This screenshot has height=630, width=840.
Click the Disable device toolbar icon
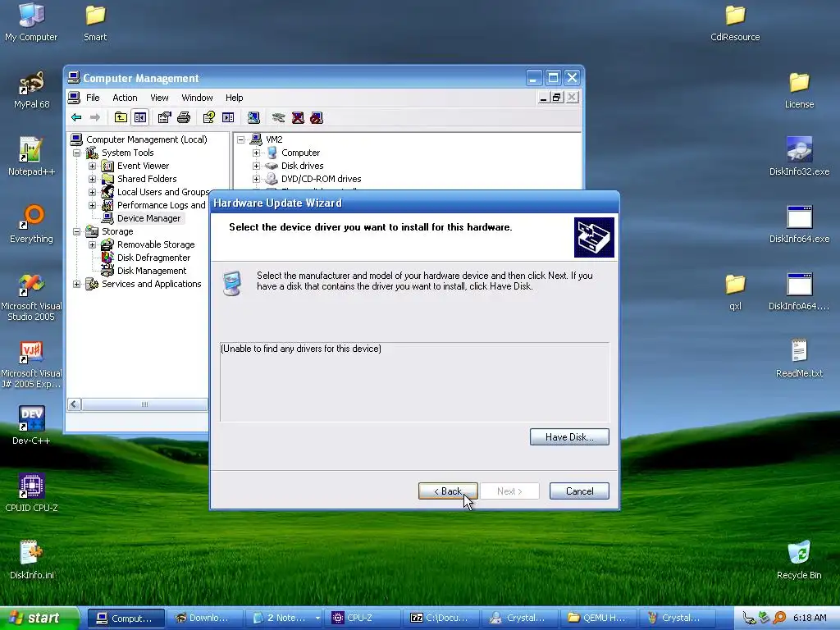point(317,117)
